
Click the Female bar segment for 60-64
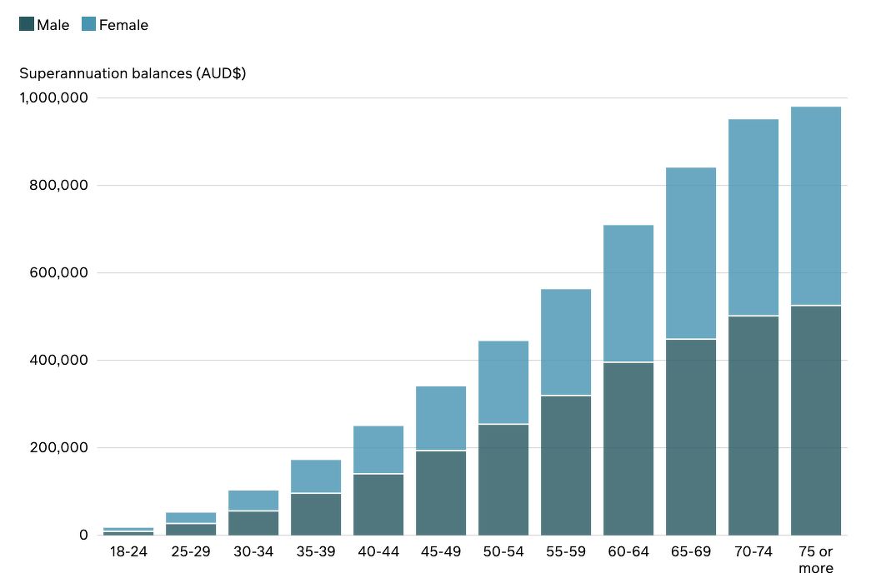pos(628,294)
